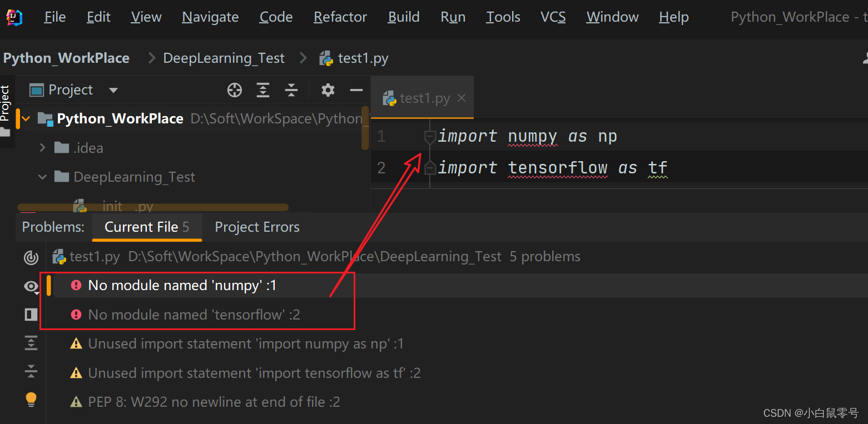This screenshot has width=868, height=424.
Task: Select test1.py breadcrumb
Action: [x=354, y=58]
